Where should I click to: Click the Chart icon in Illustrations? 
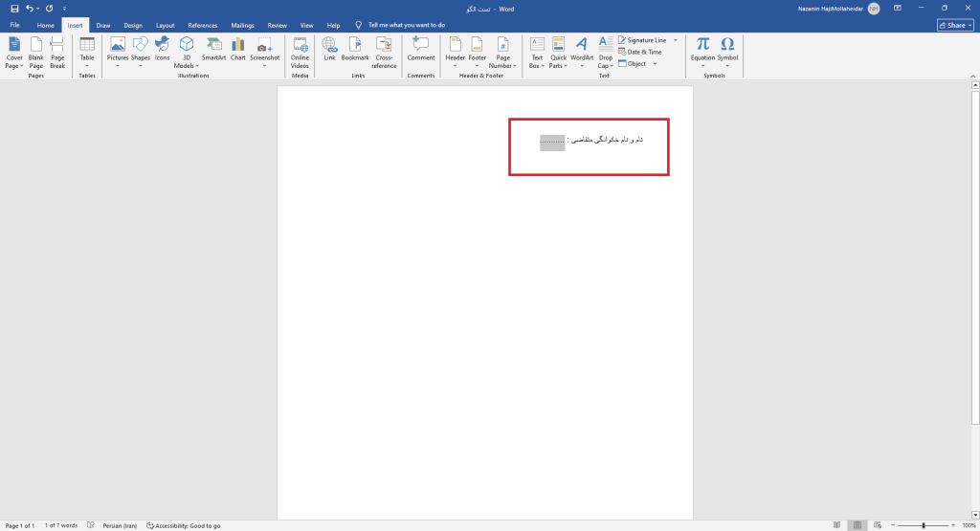tap(237, 49)
